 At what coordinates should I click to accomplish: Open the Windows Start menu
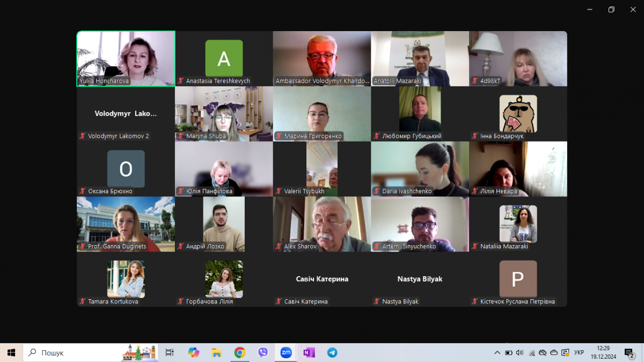(11, 352)
